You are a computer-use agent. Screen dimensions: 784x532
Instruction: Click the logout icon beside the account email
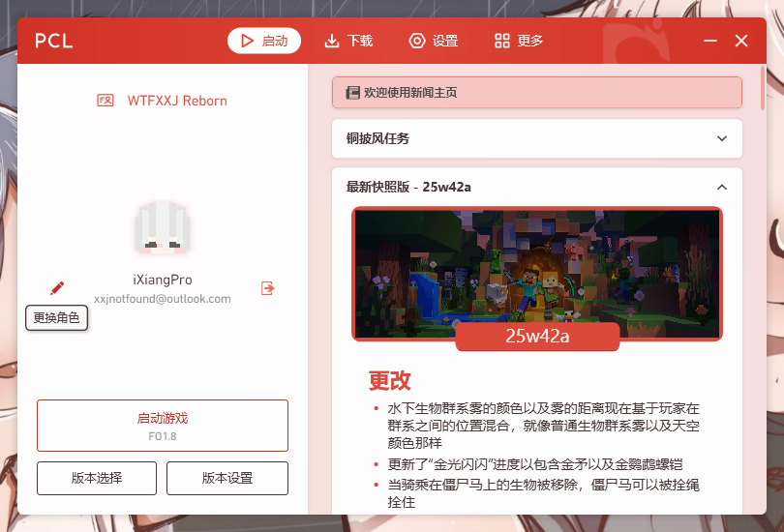[268, 288]
